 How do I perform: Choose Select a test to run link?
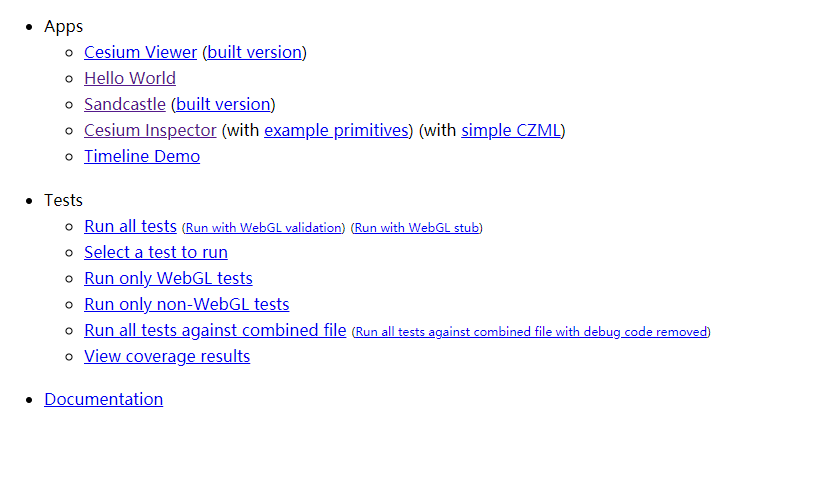156,252
